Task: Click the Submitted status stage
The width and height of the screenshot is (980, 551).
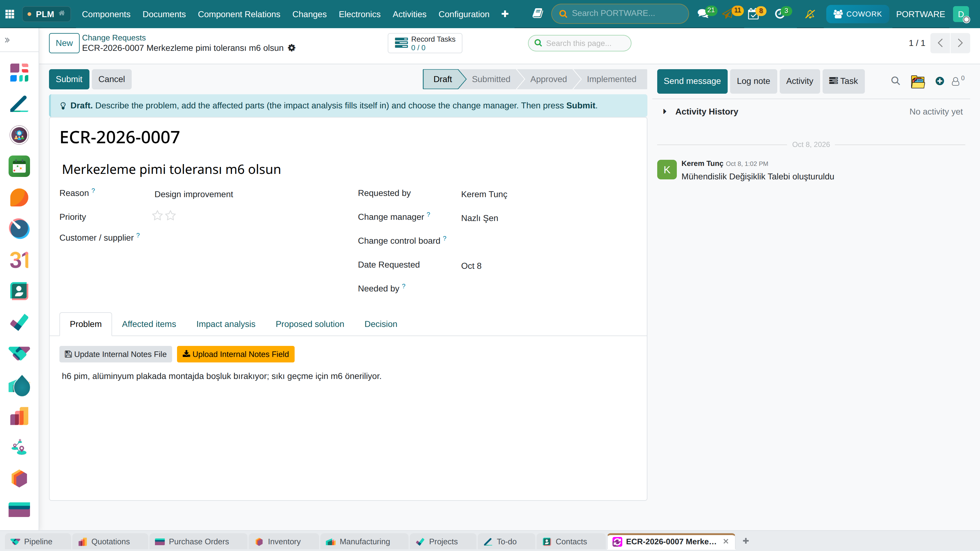Action: (491, 79)
